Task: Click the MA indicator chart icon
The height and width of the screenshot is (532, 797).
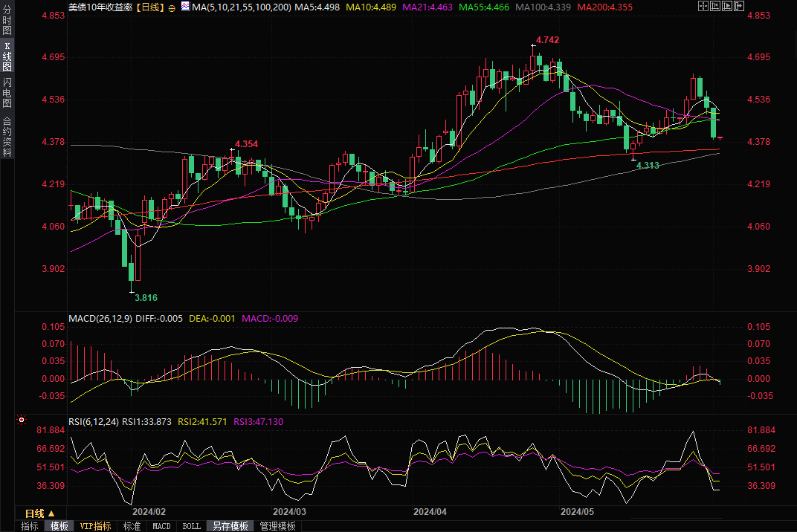Action: [185, 7]
